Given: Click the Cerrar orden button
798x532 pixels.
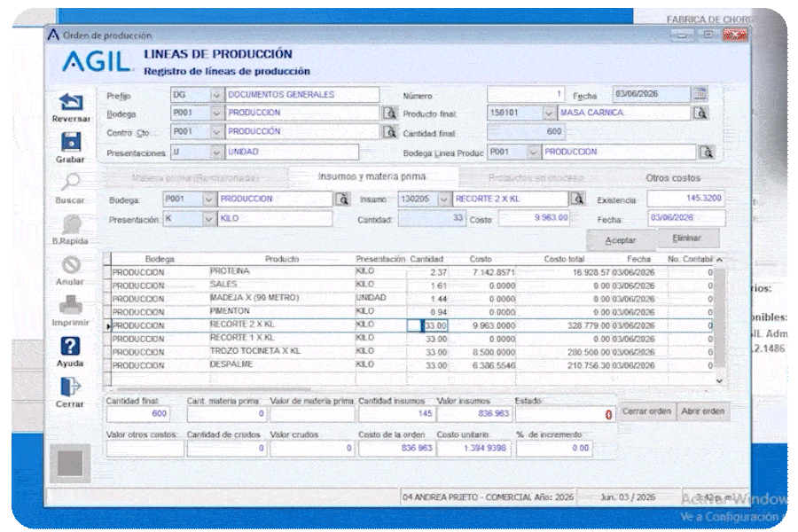Looking at the screenshot, I should (x=646, y=411).
